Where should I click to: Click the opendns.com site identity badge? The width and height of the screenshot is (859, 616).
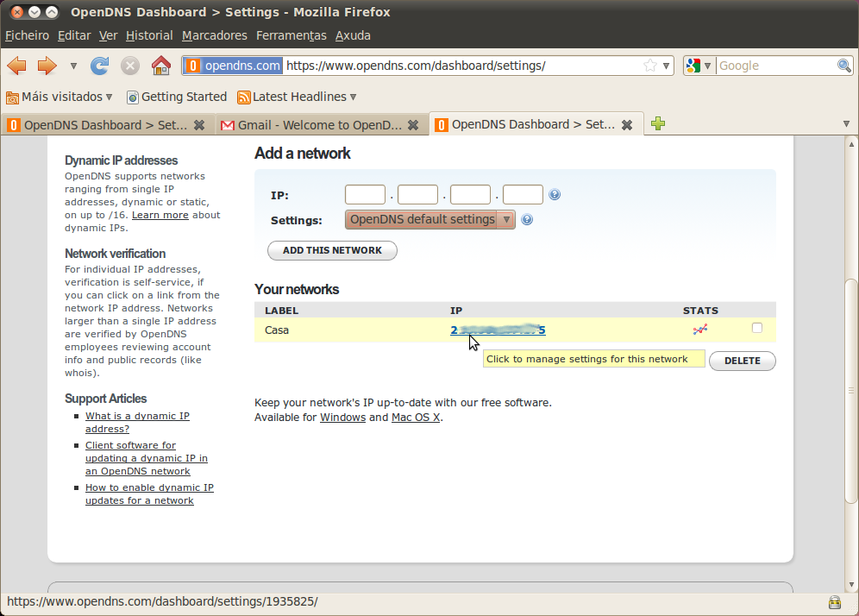coord(233,66)
